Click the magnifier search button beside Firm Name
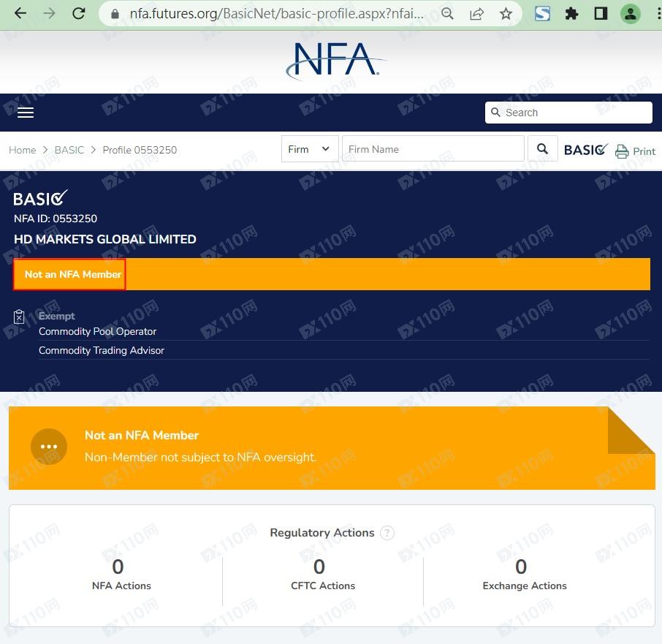662x644 pixels. [542, 149]
